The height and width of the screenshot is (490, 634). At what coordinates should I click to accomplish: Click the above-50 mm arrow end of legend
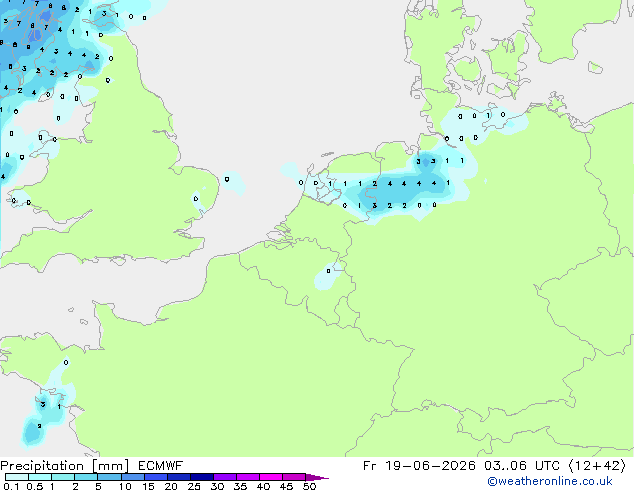click(x=317, y=477)
